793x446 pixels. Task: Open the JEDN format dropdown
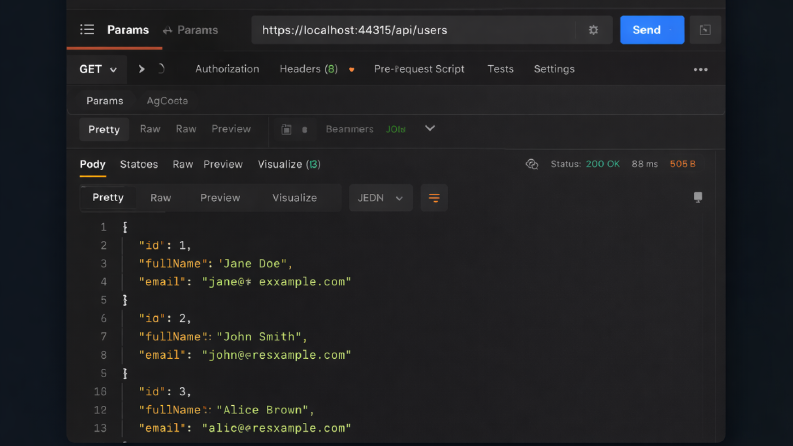[x=380, y=198]
